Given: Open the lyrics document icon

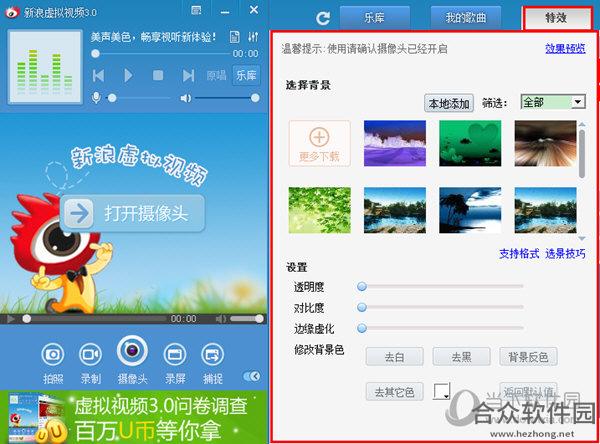Looking at the screenshot, I should click(x=234, y=37).
